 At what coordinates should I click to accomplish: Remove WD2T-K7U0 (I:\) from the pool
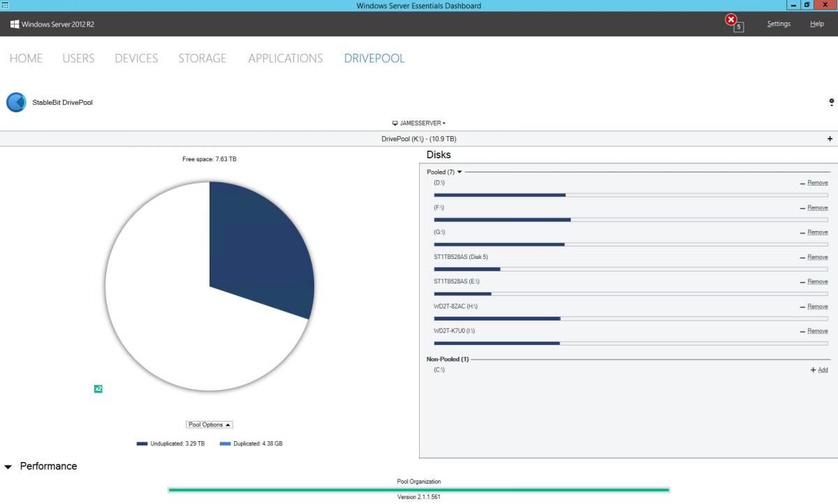click(818, 332)
